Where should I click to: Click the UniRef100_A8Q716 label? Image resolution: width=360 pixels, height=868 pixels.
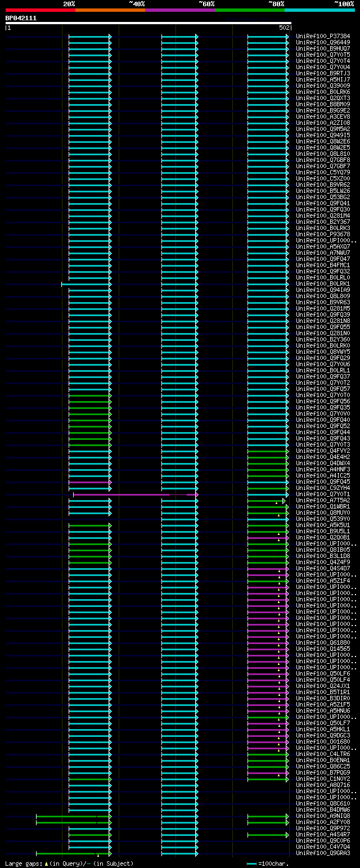[323, 785]
